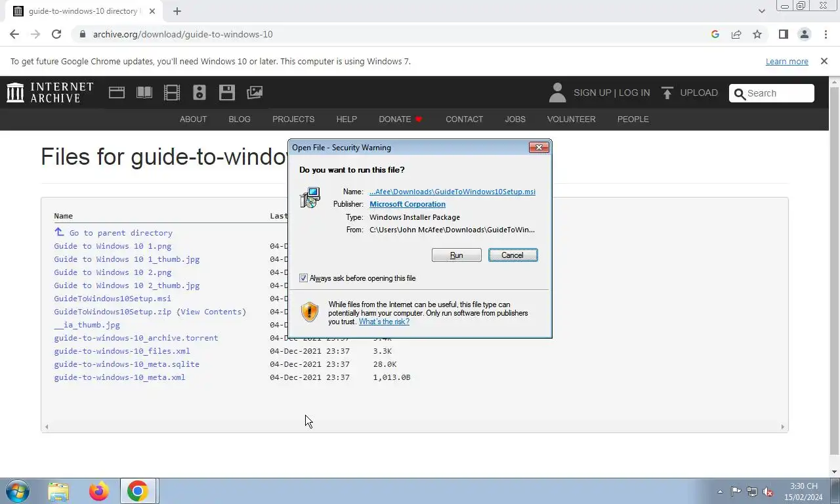
Task: View site information lock icon
Action: [82, 34]
